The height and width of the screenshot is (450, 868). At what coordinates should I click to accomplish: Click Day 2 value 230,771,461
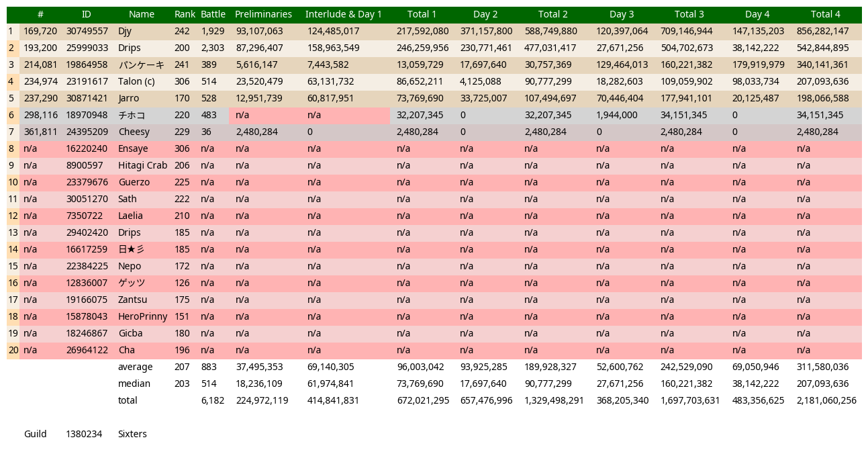coord(486,48)
